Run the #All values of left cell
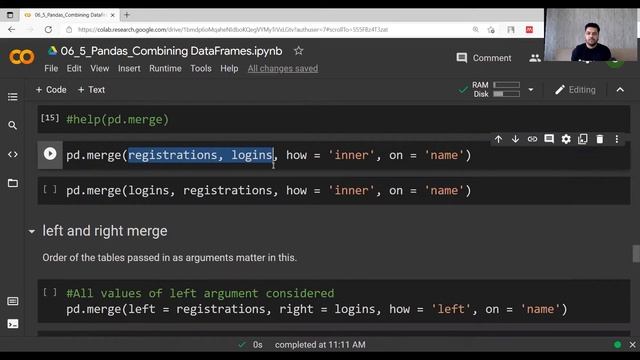The image size is (640, 360). tap(50, 292)
